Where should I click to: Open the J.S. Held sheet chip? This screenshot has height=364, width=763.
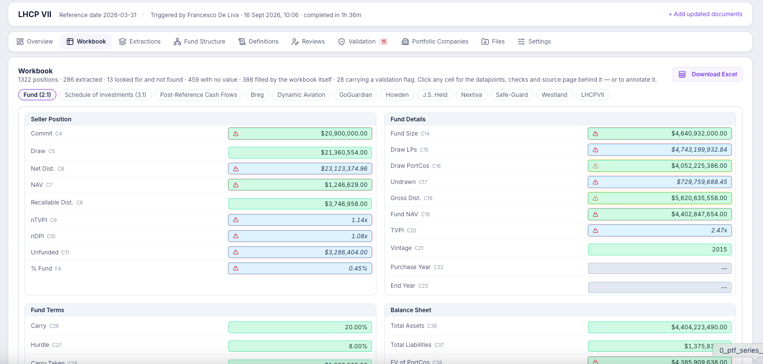[435, 95]
